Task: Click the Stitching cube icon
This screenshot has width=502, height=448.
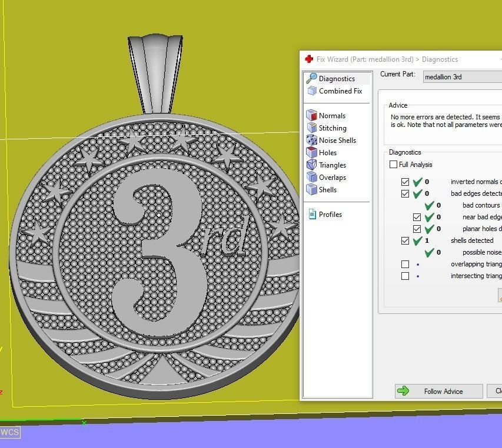Action: (x=312, y=128)
